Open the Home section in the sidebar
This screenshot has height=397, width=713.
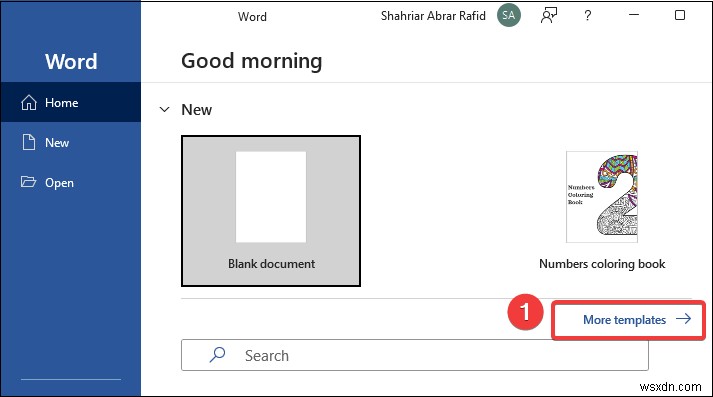(x=70, y=102)
